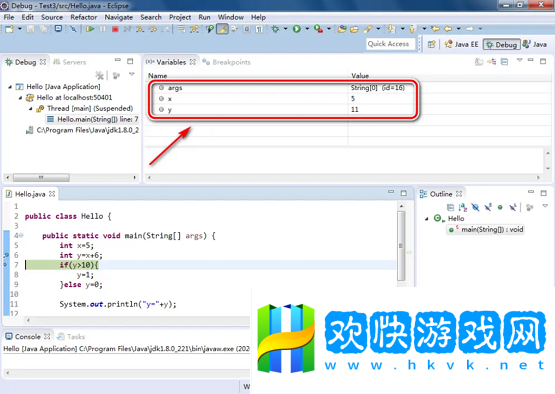Collapse Thread [main] (Suspended) node
This screenshot has height=394, width=555.
(30, 109)
